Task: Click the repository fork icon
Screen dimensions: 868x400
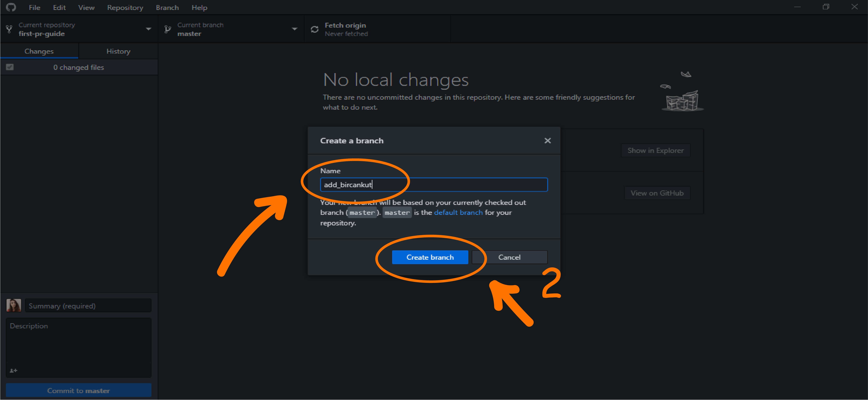Action: tap(9, 29)
